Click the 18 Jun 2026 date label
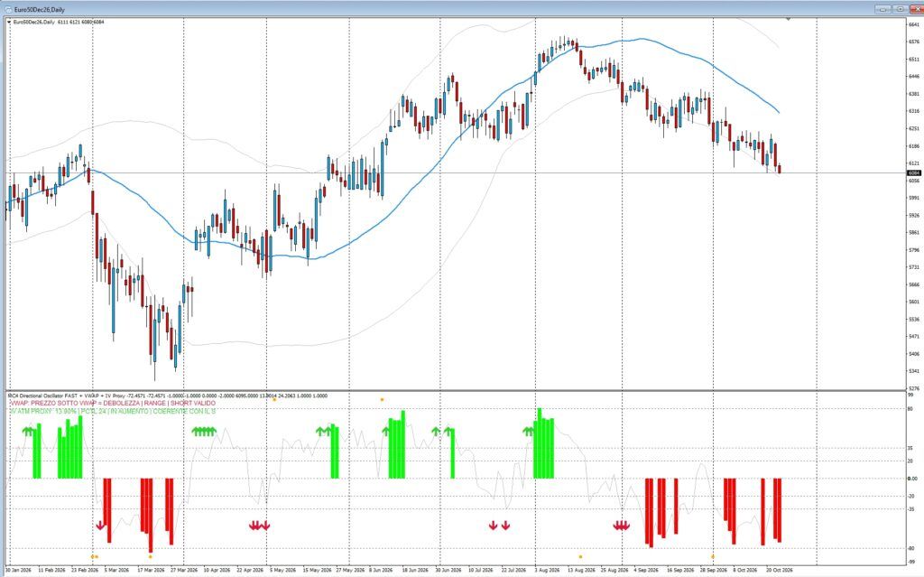Image resolution: width=924 pixels, height=577 pixels. point(415,571)
